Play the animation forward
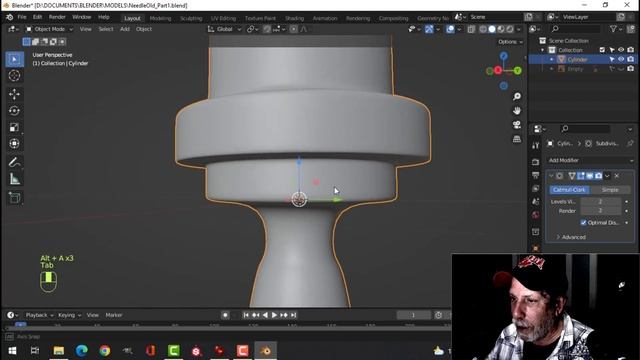This screenshot has width=640, height=360. point(274,315)
